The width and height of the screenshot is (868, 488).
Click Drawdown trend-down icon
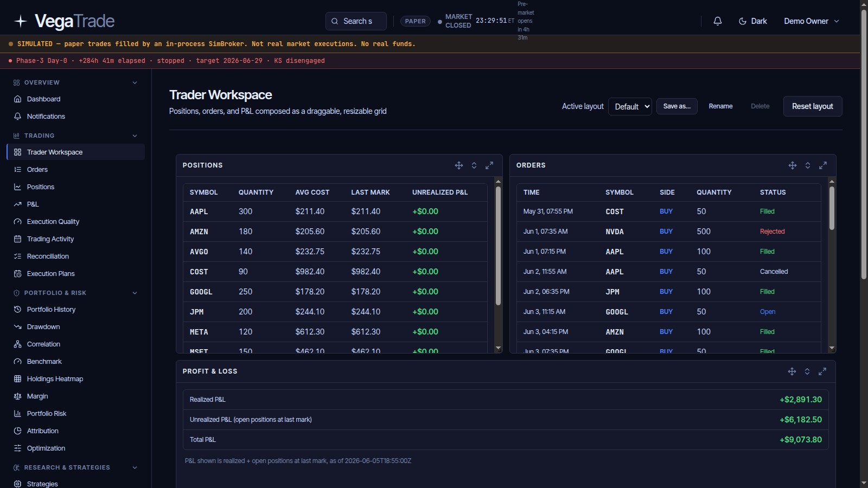pos(17,327)
